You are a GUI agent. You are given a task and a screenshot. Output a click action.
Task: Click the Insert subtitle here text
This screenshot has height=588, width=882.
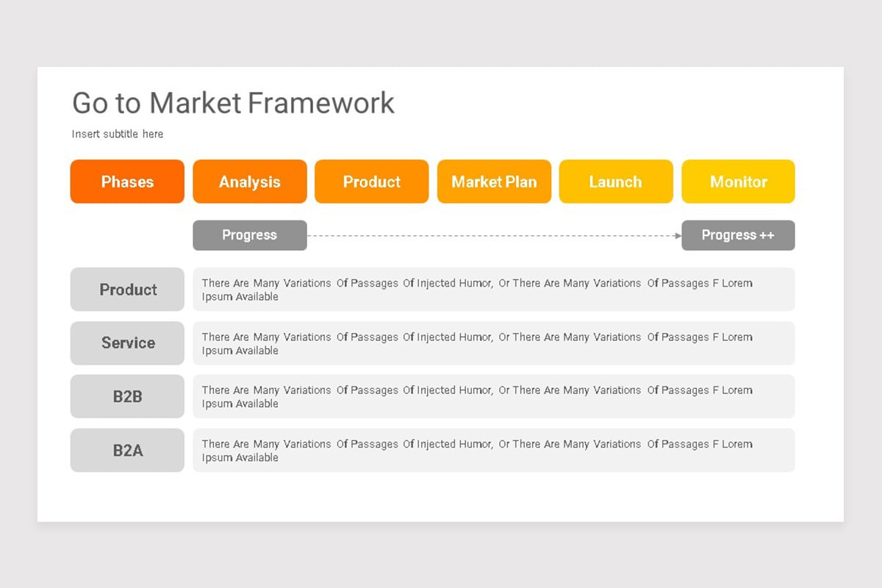click(118, 134)
